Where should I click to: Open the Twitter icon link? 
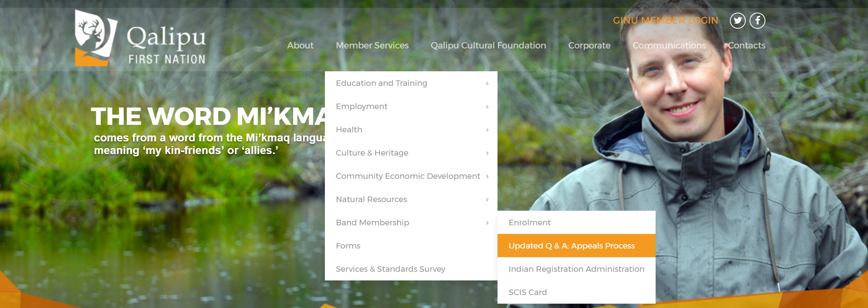pos(737,20)
